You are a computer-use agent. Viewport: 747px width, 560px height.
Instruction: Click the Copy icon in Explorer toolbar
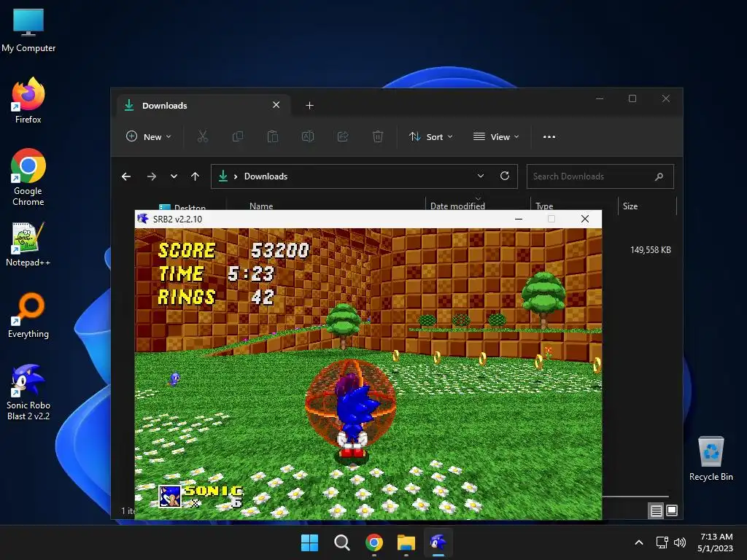click(x=237, y=136)
